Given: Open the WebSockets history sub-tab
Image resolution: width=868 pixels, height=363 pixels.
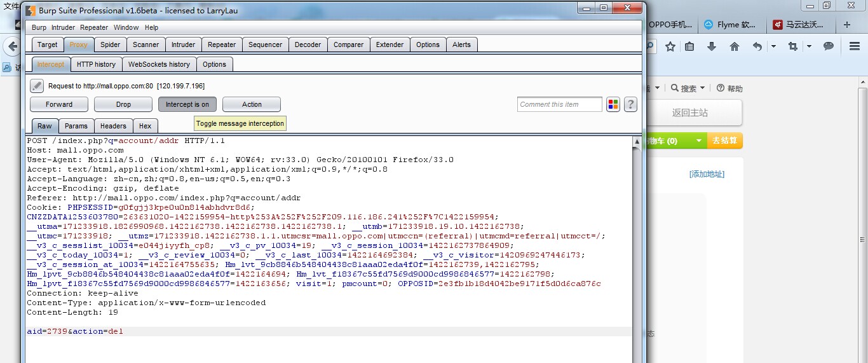Looking at the screenshot, I should point(159,64).
